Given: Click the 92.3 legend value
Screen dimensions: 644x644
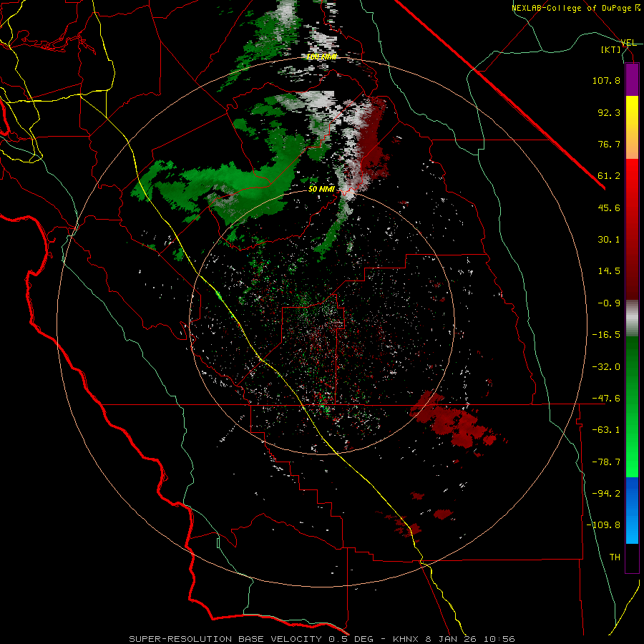Looking at the screenshot, I should coord(609,112).
